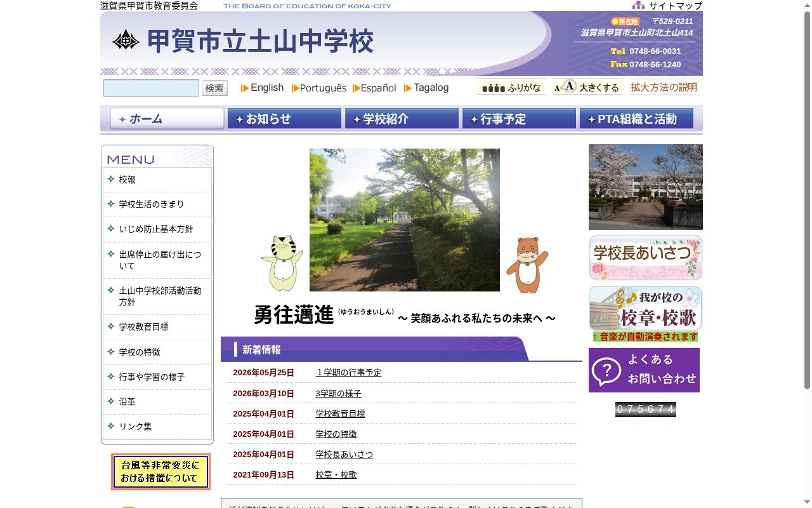Open the 学校紹介 navigation tab

tap(402, 119)
